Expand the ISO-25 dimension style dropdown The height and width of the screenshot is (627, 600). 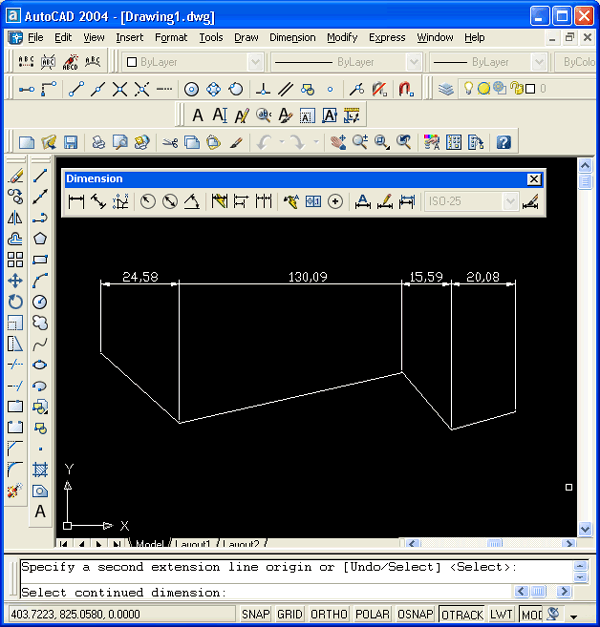pyautogui.click(x=510, y=202)
